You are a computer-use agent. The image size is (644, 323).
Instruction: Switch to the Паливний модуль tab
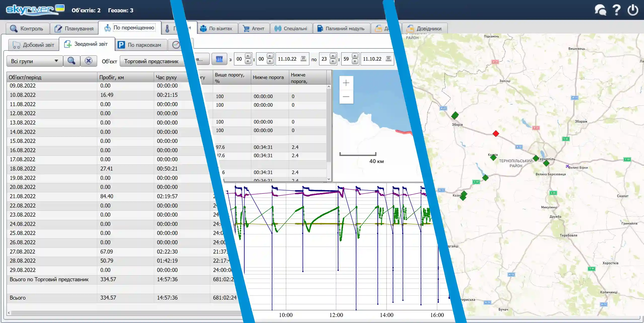pos(341,28)
